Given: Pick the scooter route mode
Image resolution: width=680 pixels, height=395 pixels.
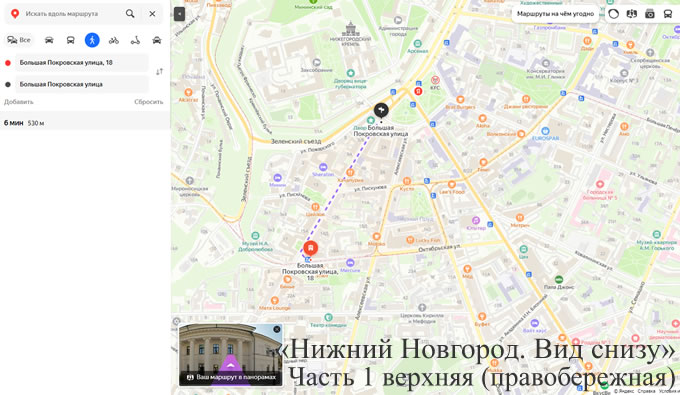Looking at the screenshot, I should click(135, 40).
